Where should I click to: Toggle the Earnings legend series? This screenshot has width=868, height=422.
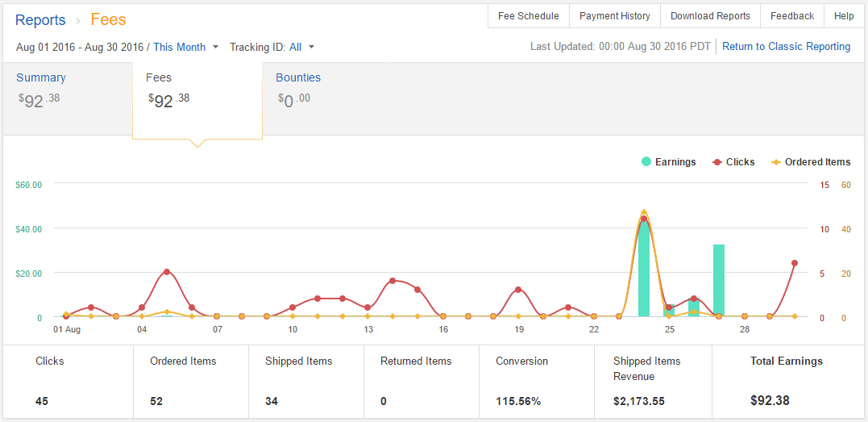[x=668, y=162]
